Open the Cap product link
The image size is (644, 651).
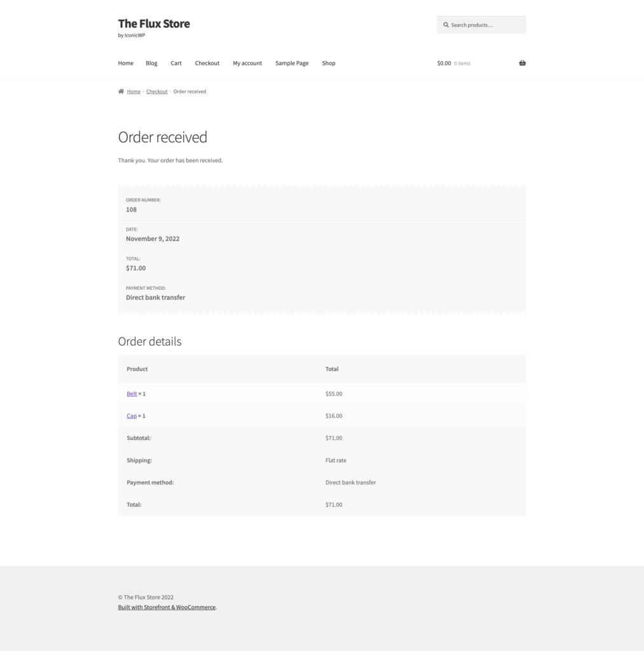pyautogui.click(x=131, y=416)
